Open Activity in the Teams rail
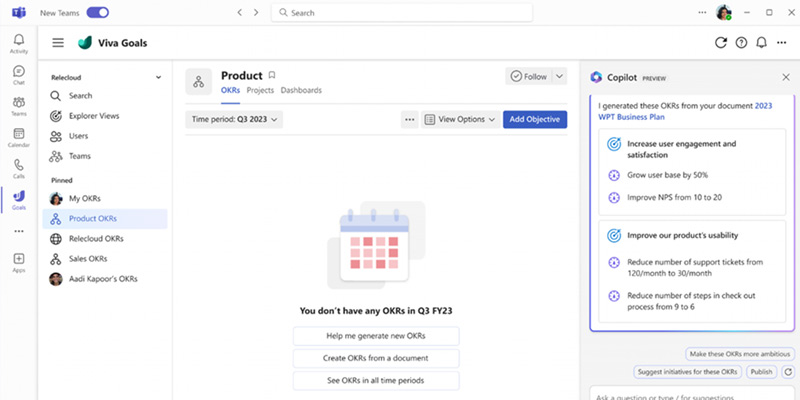This screenshot has width=800, height=400. pos(19,44)
